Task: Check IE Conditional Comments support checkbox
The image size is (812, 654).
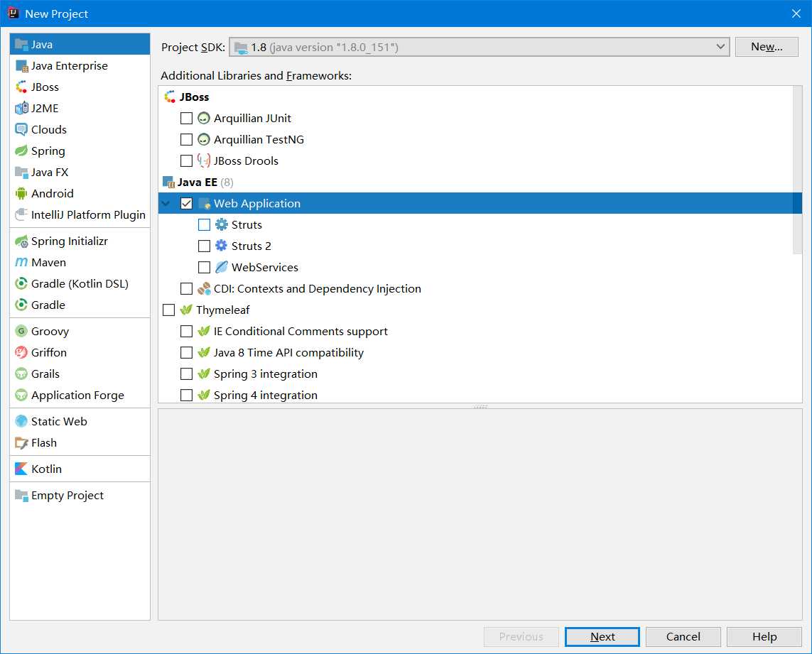Action: (186, 332)
